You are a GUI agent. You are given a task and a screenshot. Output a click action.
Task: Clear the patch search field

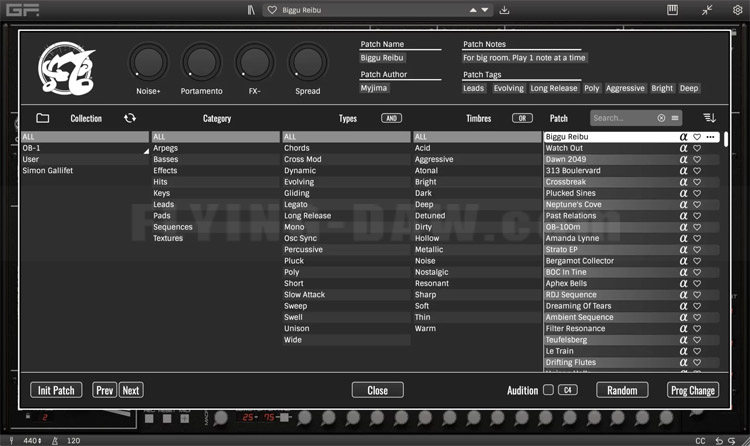tap(661, 118)
